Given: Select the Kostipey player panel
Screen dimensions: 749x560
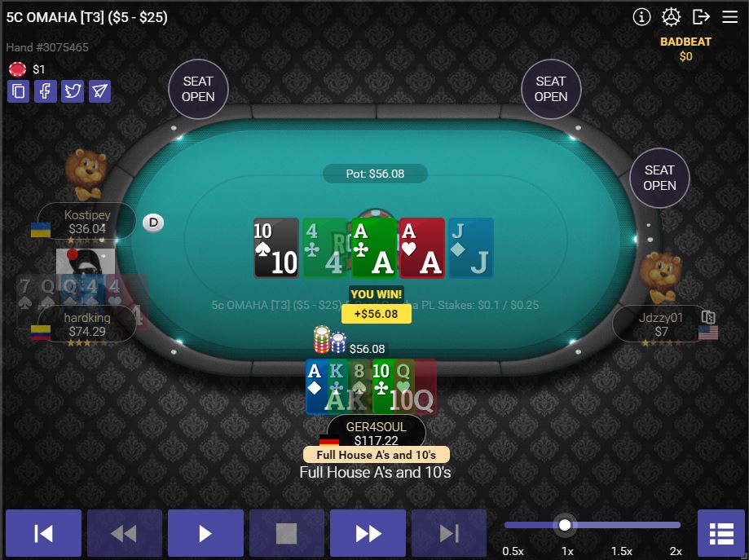Looking at the screenshot, I should pos(87,222).
